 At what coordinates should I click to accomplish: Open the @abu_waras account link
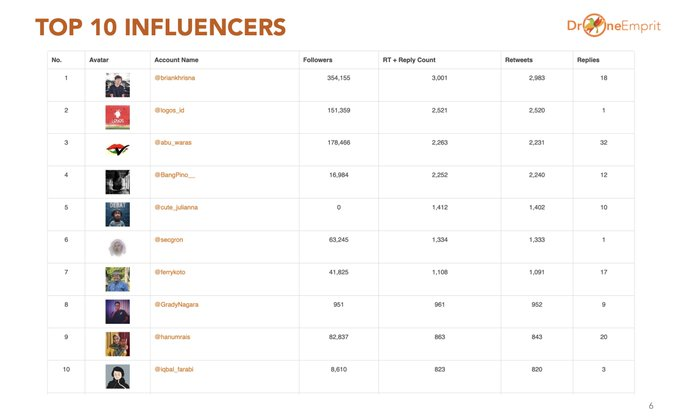click(x=171, y=142)
